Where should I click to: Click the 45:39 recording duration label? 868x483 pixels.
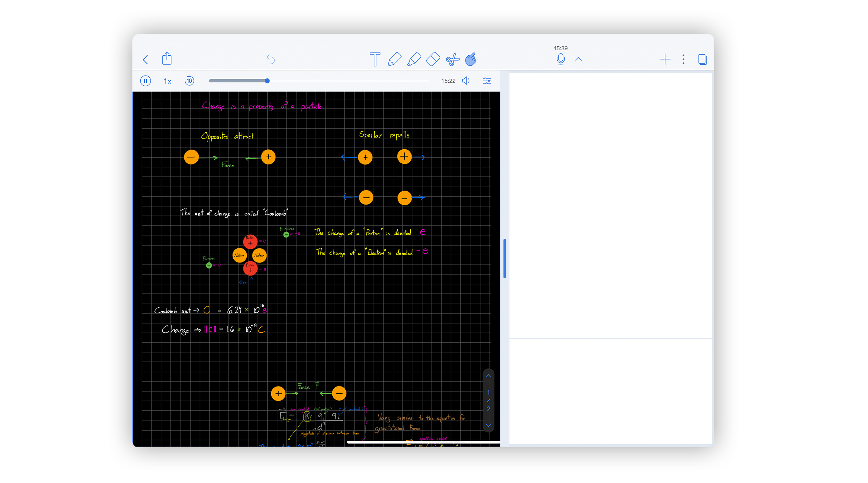(x=560, y=48)
